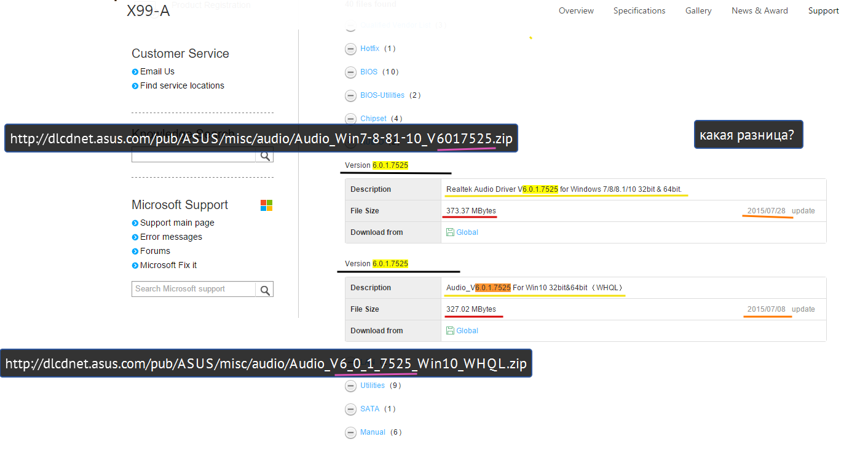Visit the Support main page link

pyautogui.click(x=177, y=223)
